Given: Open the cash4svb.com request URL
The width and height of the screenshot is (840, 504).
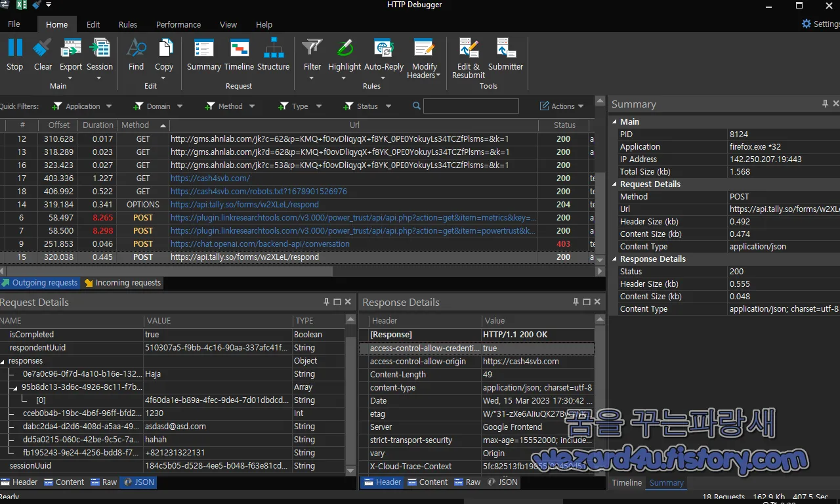Looking at the screenshot, I should click(x=209, y=178).
